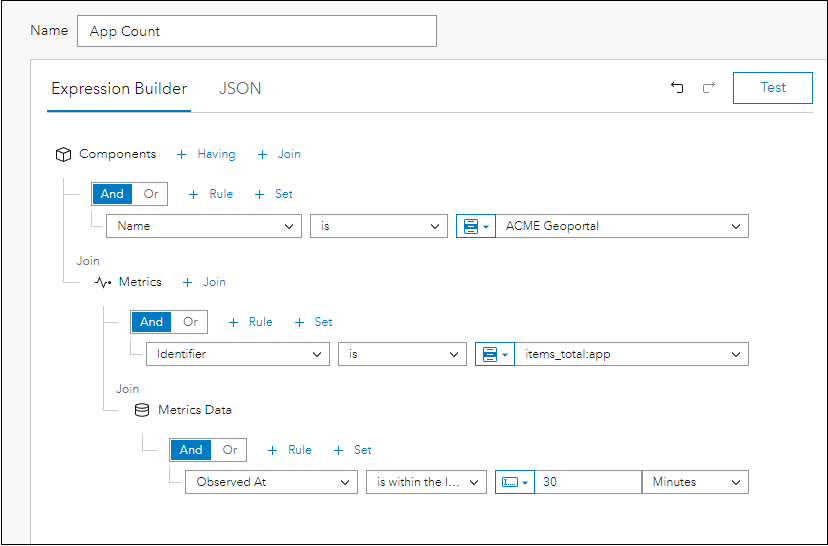
Task: Open value type selector for Identifier rule
Action: (492, 354)
